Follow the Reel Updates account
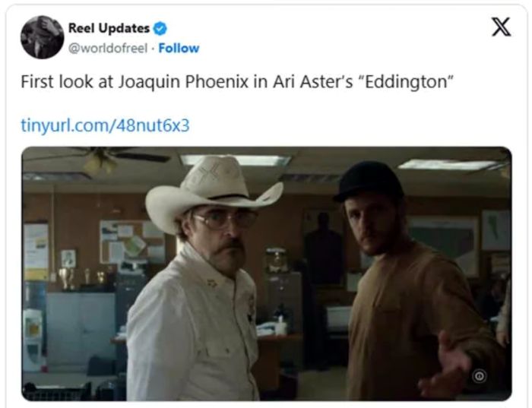The width and height of the screenshot is (532, 408). click(179, 48)
